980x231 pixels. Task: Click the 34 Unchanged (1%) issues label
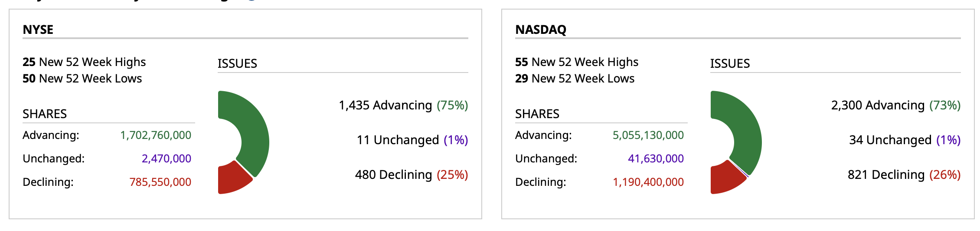pyautogui.click(x=905, y=140)
